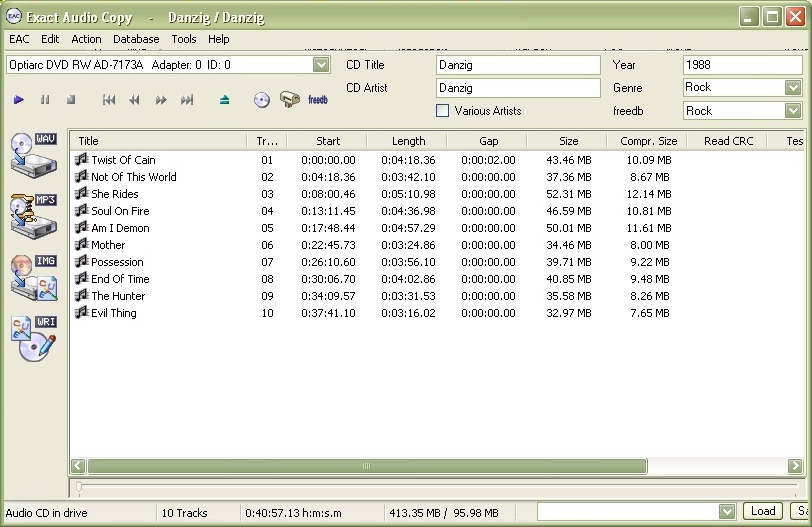Click the Audio CD in drive status text
This screenshot has width=812, height=527.
tap(46, 513)
